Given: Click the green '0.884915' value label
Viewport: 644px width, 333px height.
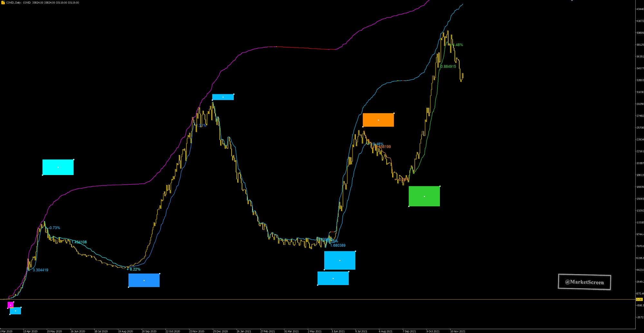Looking at the screenshot, I should pos(448,67).
